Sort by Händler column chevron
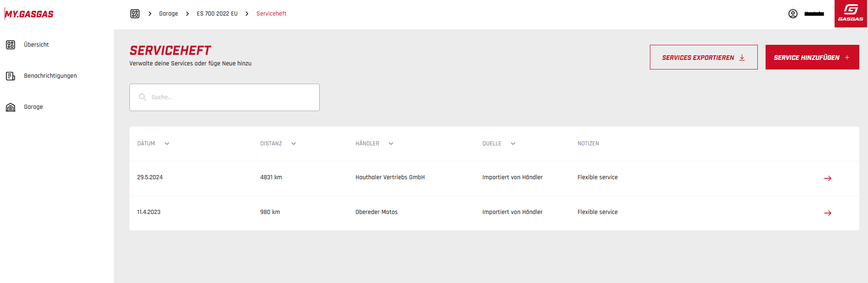Viewport: 868px width, 283px height. click(x=391, y=144)
